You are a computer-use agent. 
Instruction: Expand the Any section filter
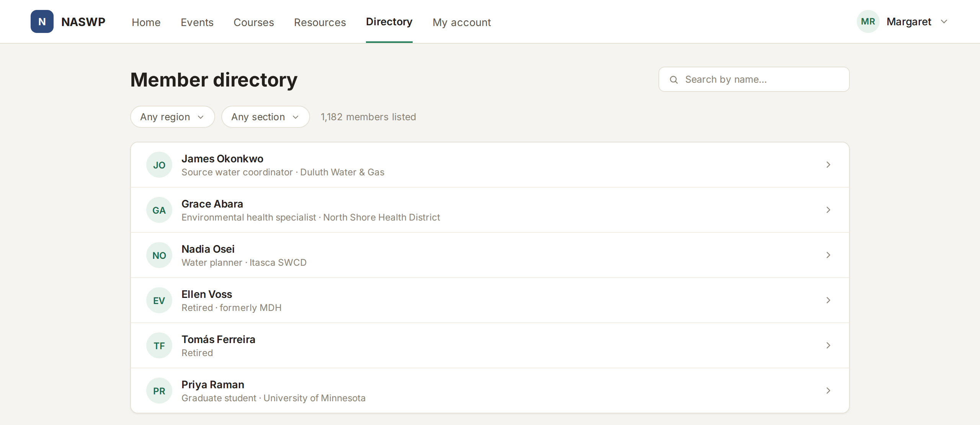(x=265, y=117)
